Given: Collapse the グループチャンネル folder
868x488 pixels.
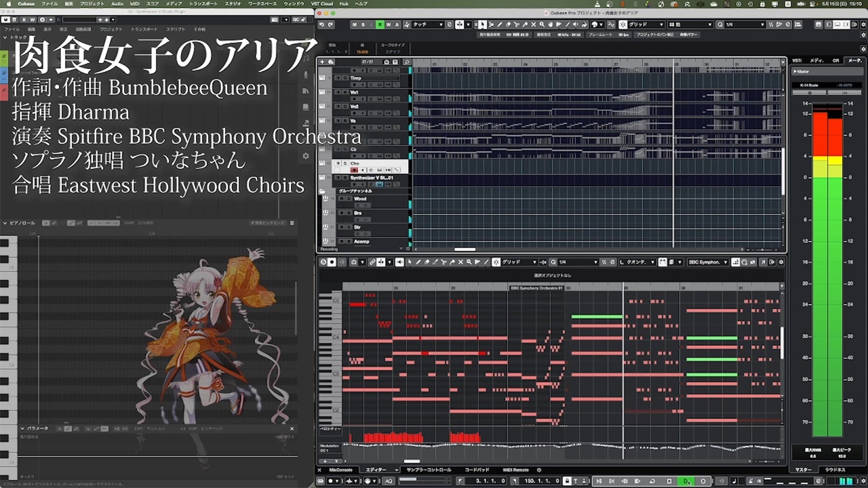Looking at the screenshot, I should point(322,191).
